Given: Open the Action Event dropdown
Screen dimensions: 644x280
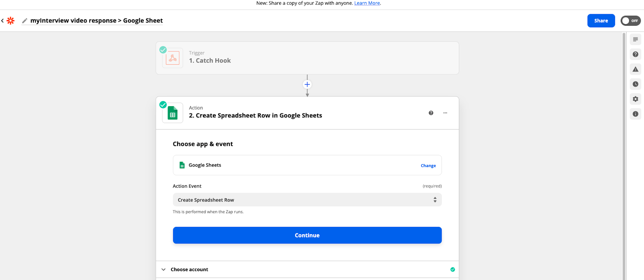Looking at the screenshot, I should coord(307,200).
